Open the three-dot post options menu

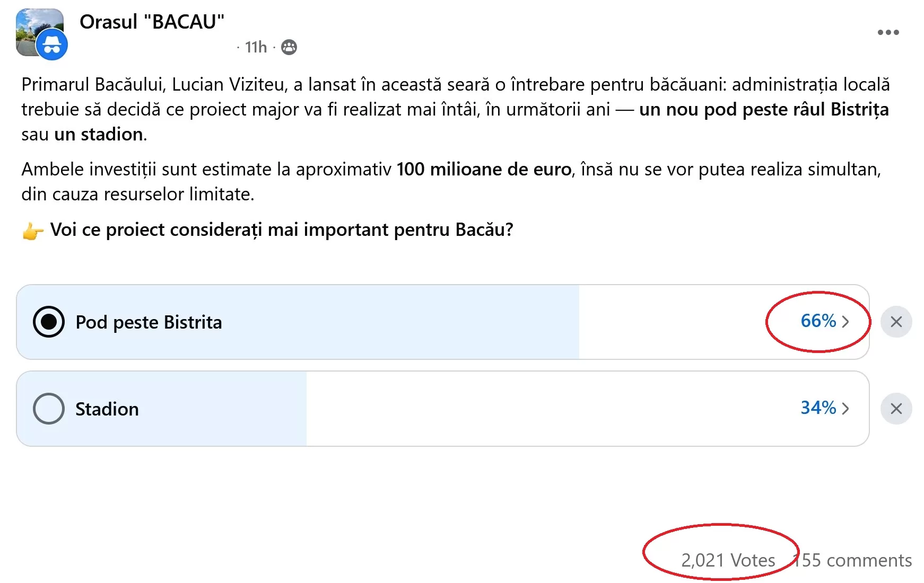pos(888,32)
